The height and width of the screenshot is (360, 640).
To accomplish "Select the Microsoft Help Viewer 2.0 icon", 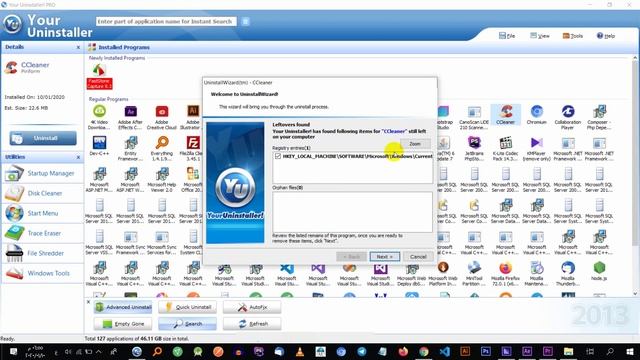I will [162, 179].
